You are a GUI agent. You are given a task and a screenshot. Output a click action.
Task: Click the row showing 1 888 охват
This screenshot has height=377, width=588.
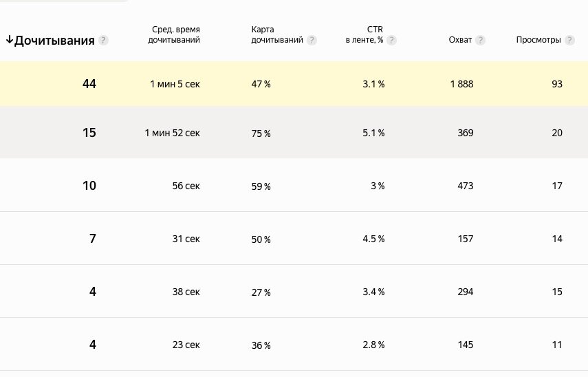[461, 84]
